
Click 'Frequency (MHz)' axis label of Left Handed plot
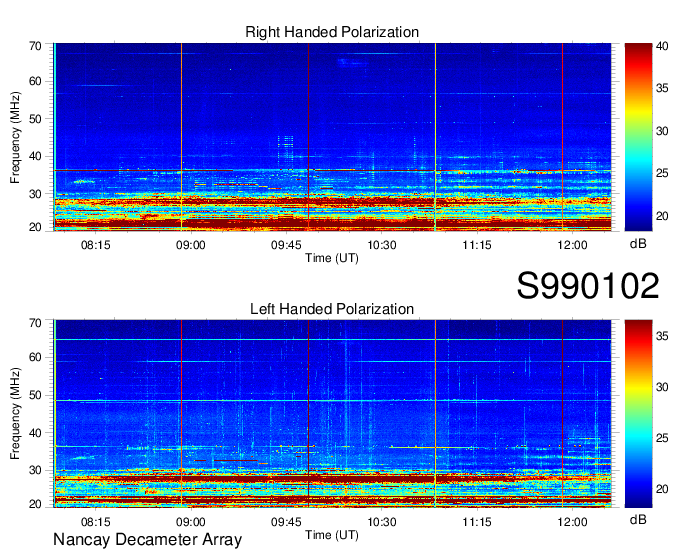[15, 414]
